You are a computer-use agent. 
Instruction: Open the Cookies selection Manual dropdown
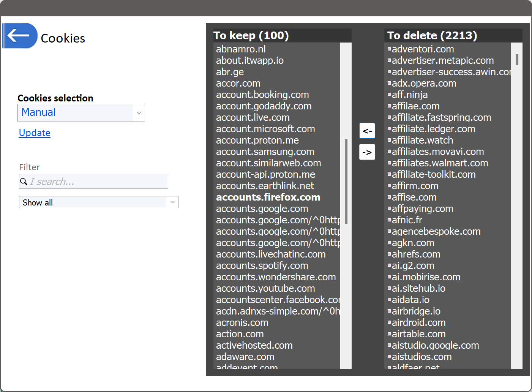(x=81, y=113)
